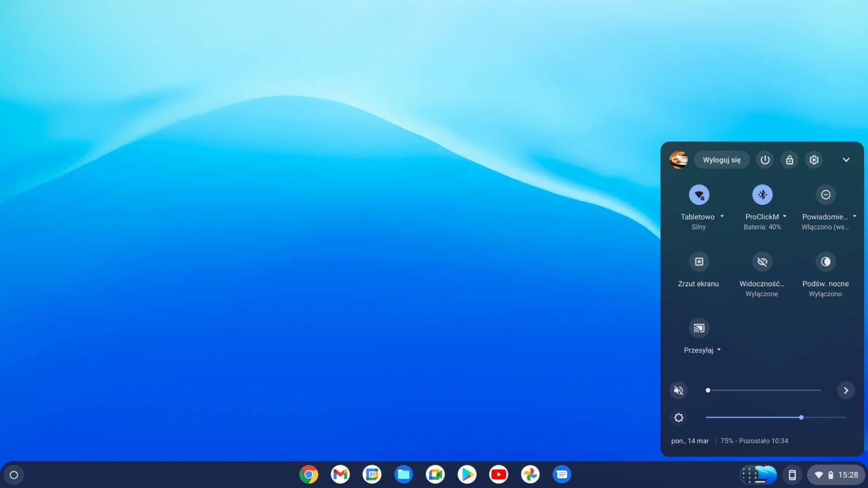
Task: Unmute audio with the speaker icon
Action: pos(679,390)
